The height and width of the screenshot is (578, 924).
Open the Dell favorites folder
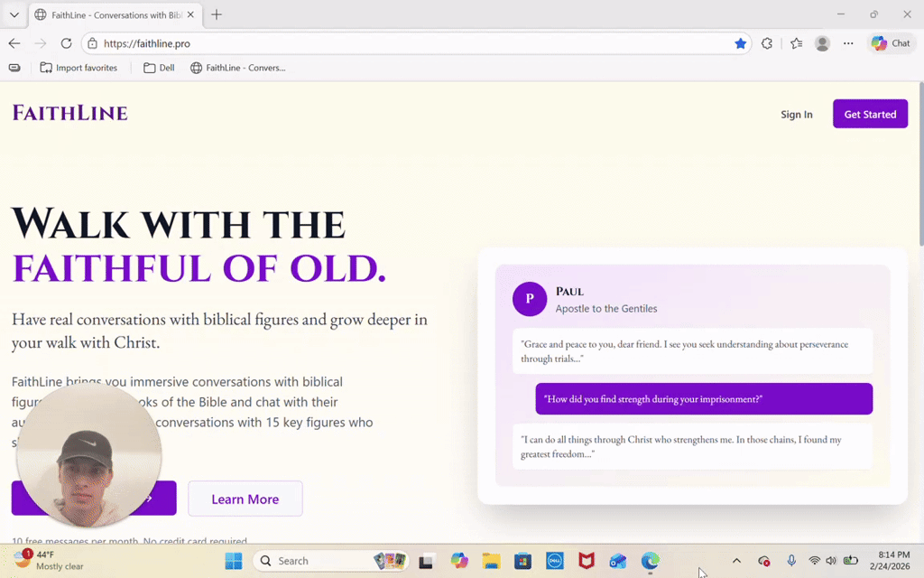(x=159, y=68)
